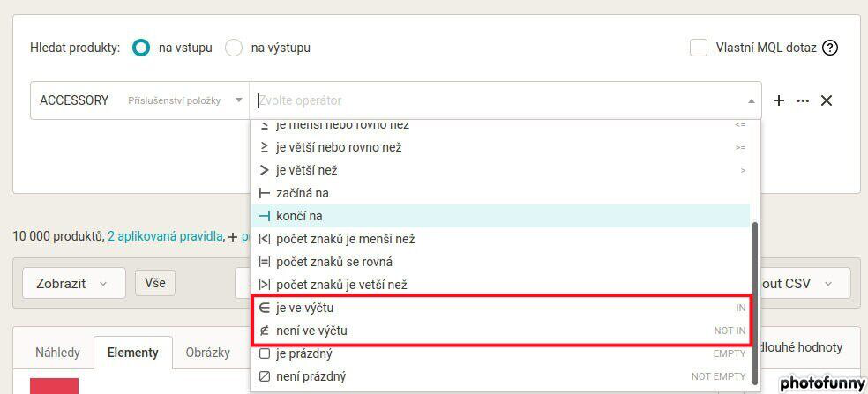Viewport: 868px width, 394px height.
Task: Select the 'na výstupu' radio button
Action: click(234, 48)
